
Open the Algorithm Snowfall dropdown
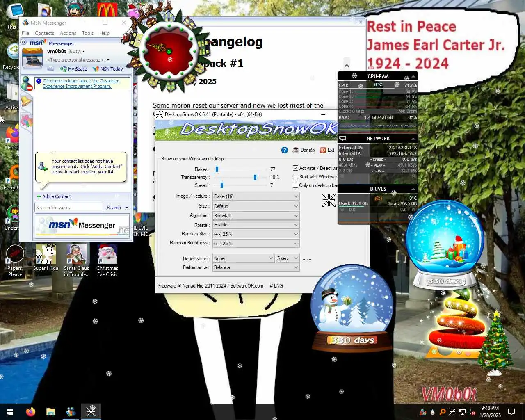[256, 216]
